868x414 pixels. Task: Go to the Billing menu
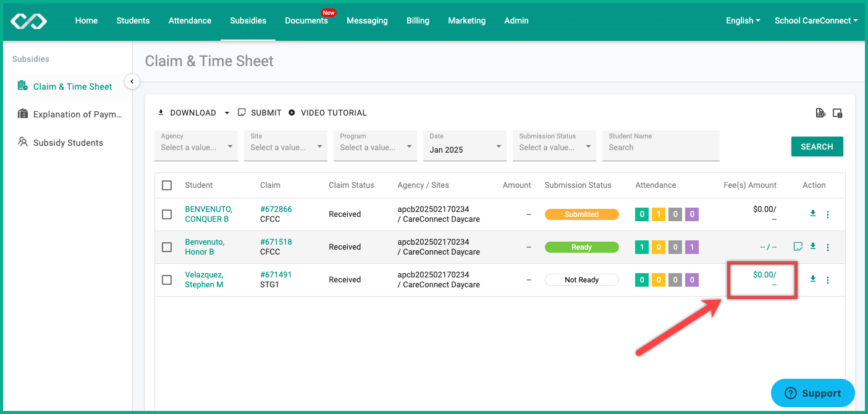[418, 20]
